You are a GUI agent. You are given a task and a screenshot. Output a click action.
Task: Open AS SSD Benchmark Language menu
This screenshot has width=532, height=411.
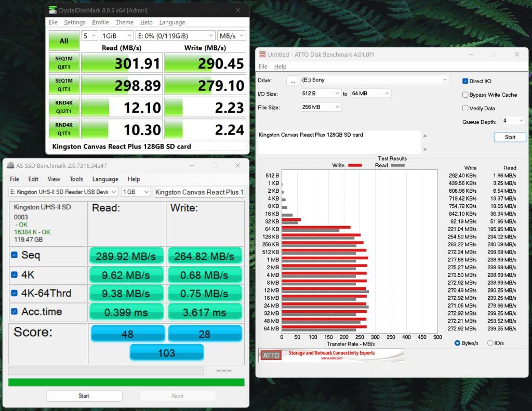click(105, 179)
